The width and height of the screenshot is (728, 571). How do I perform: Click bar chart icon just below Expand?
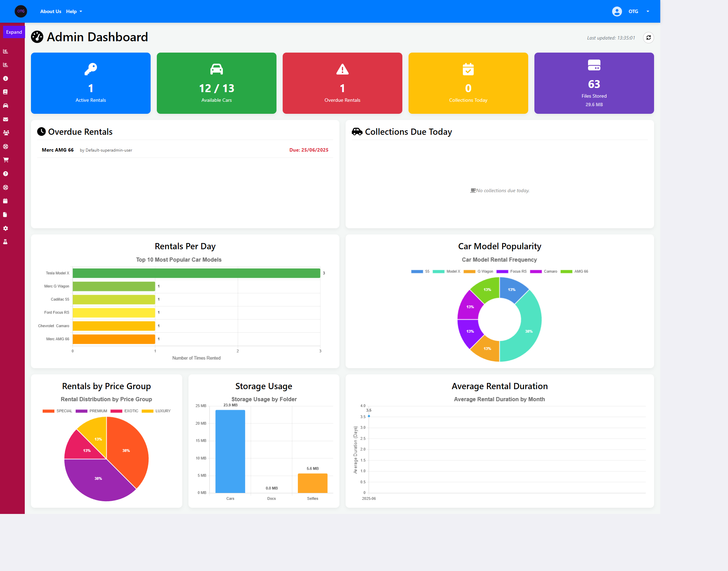[6, 51]
